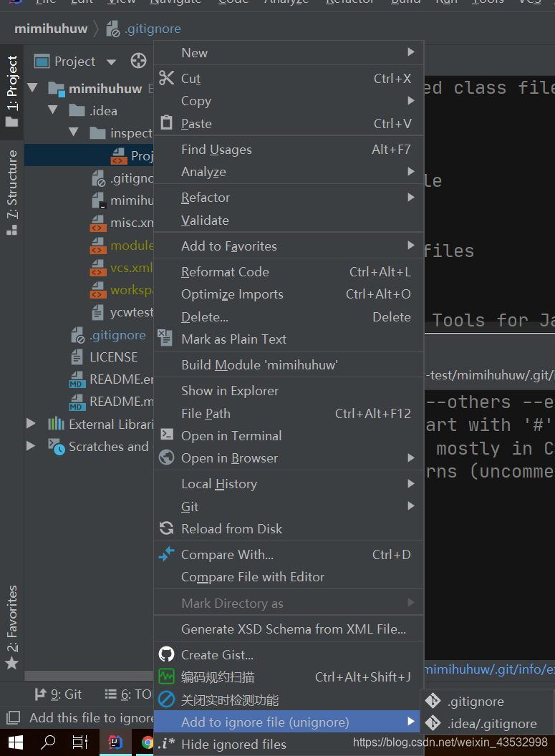Select the README.en file in the tree
This screenshot has height=756, width=555.
click(x=122, y=379)
